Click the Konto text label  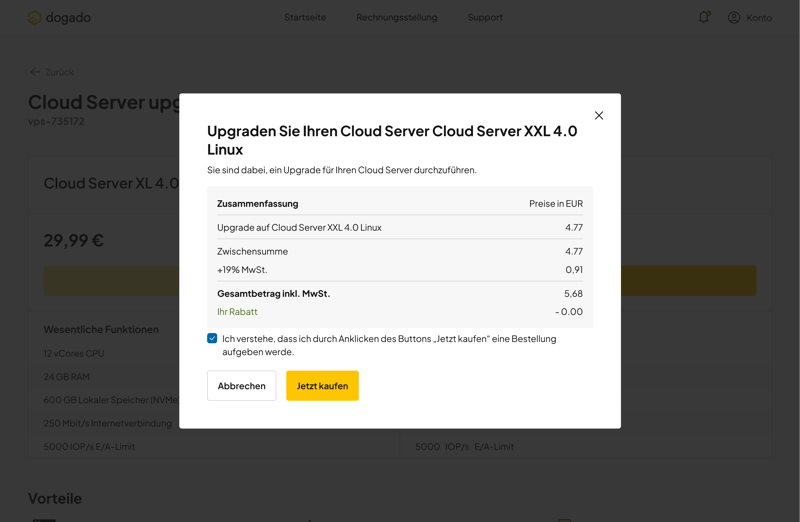pyautogui.click(x=759, y=18)
